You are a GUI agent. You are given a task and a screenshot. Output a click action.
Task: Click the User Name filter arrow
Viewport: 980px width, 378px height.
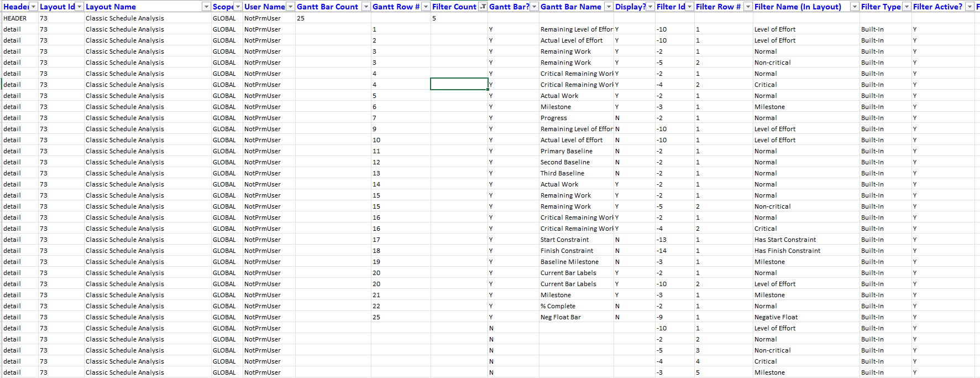290,7
